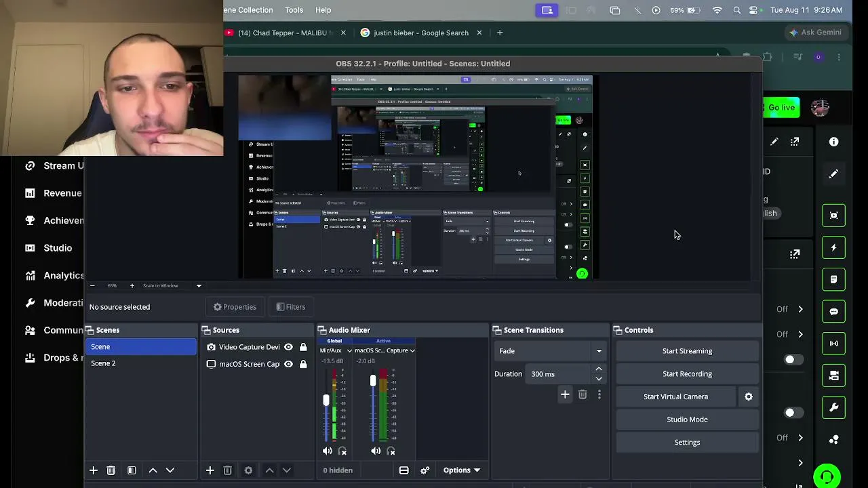The image size is (868, 488).
Task: Expand Mic/Aux channel dropdown arrow
Action: tap(349, 351)
